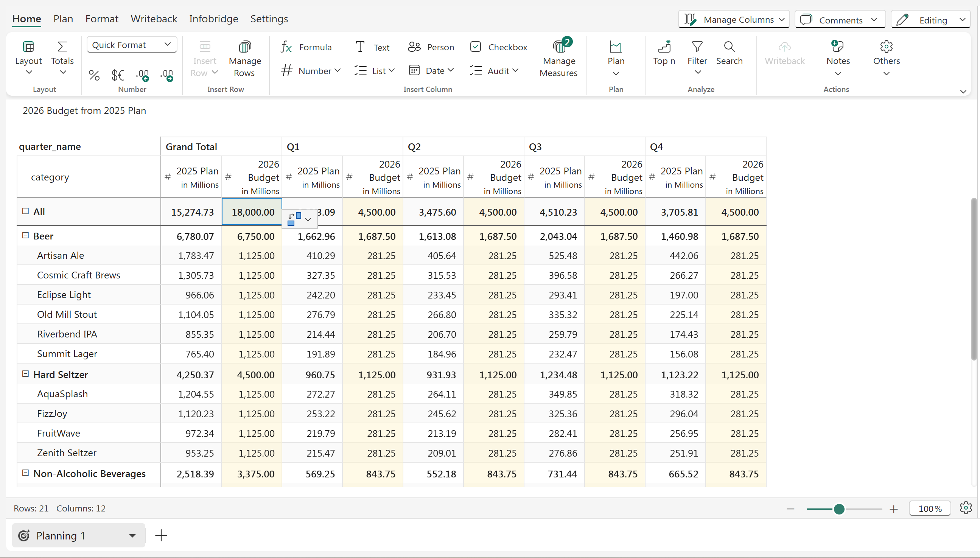
Task: Insert a Checkbox column
Action: [x=499, y=47]
